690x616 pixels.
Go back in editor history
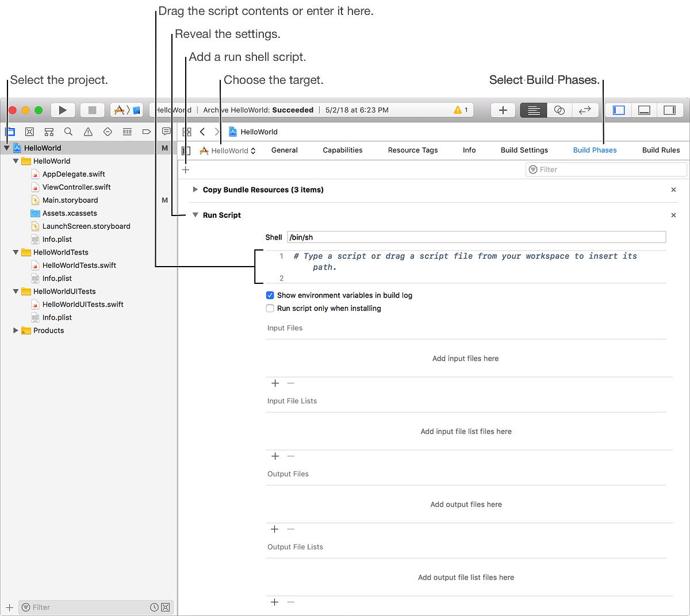[x=202, y=132]
